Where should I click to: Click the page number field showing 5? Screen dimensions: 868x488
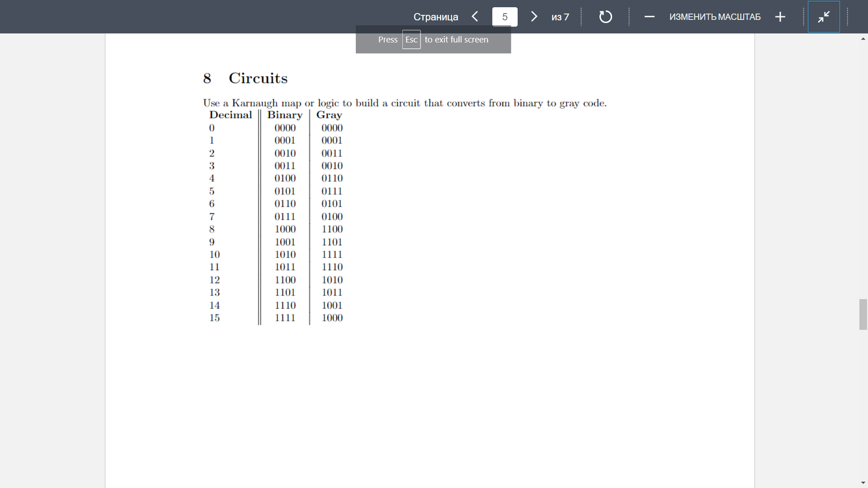pos(505,17)
